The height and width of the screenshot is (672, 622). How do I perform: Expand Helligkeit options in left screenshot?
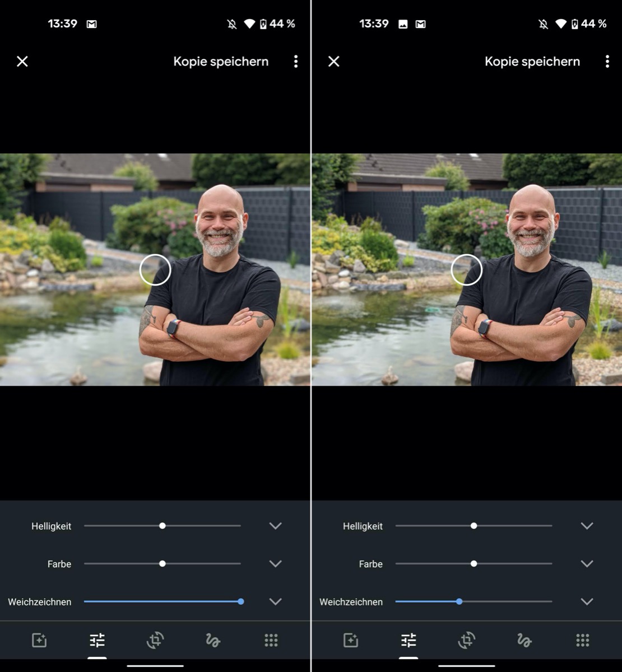(275, 526)
